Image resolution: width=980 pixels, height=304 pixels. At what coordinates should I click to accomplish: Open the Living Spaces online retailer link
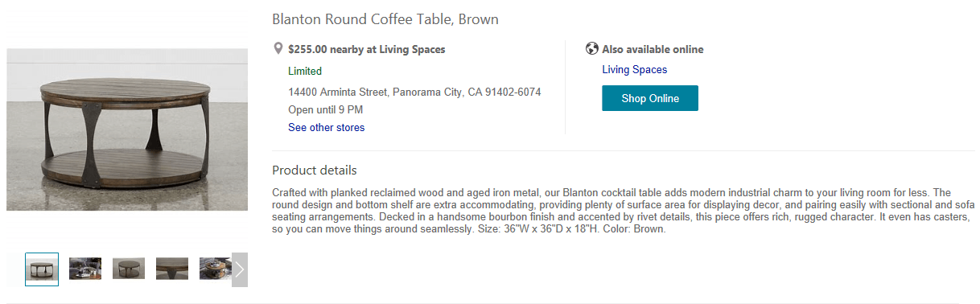(635, 70)
